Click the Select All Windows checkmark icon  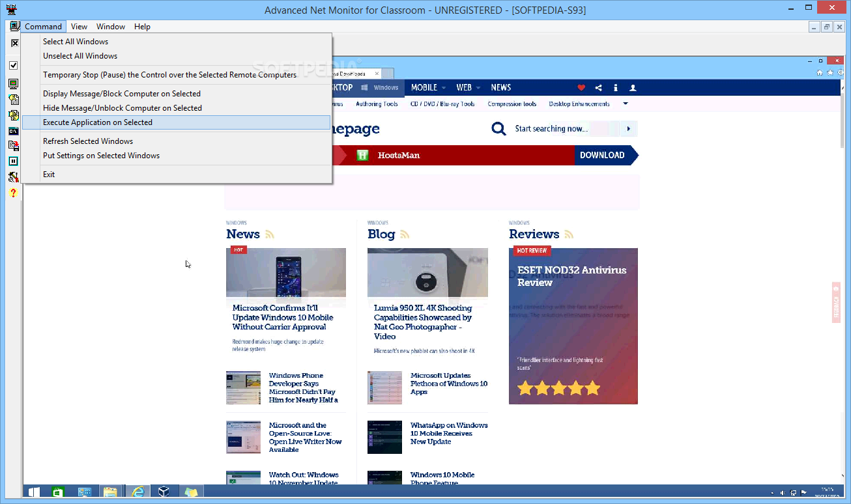(14, 65)
